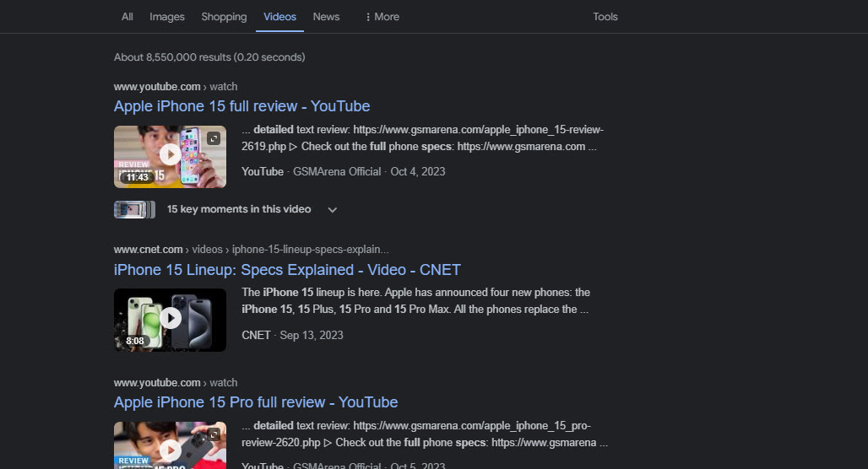Click the 15 key moments in this video label

(239, 209)
